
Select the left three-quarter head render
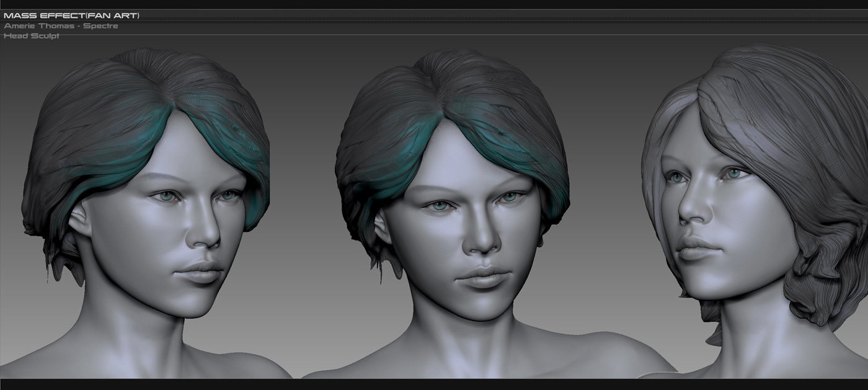coord(146,214)
